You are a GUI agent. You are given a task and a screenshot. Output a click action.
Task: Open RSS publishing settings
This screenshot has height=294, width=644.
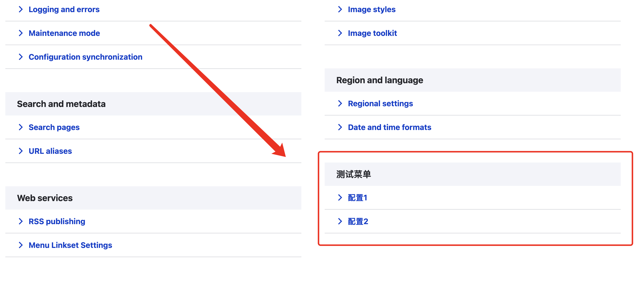point(57,221)
